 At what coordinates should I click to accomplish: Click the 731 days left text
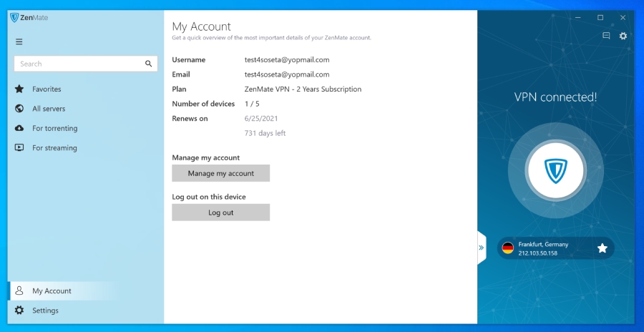coord(265,133)
